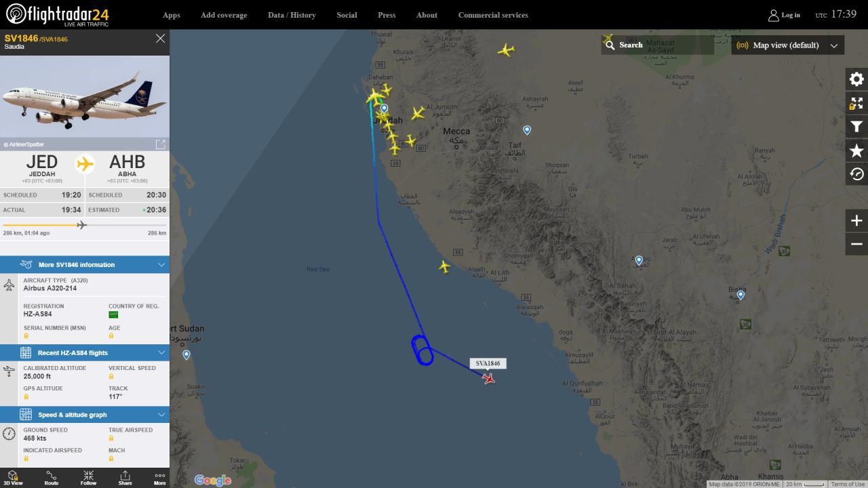Open playback history clock icon
868x488 pixels.
tap(856, 174)
